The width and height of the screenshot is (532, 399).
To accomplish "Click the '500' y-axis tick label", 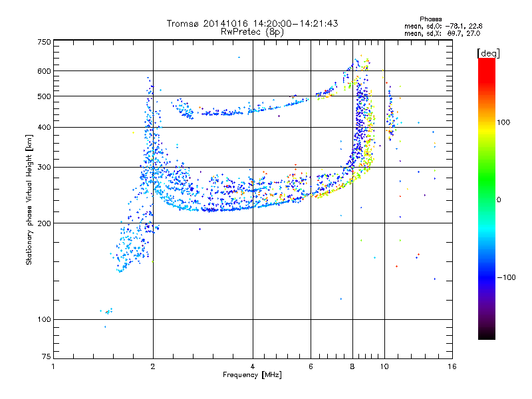I will pyautogui.click(x=44, y=96).
